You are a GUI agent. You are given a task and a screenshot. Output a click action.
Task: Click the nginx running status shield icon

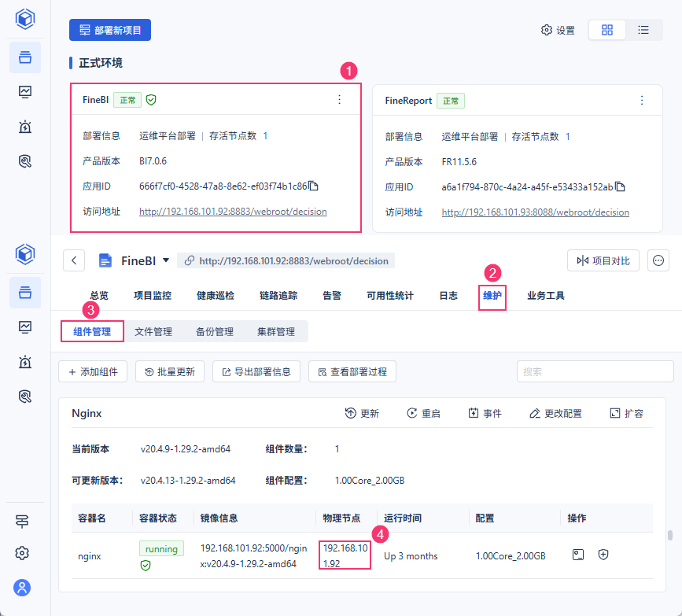point(146,565)
